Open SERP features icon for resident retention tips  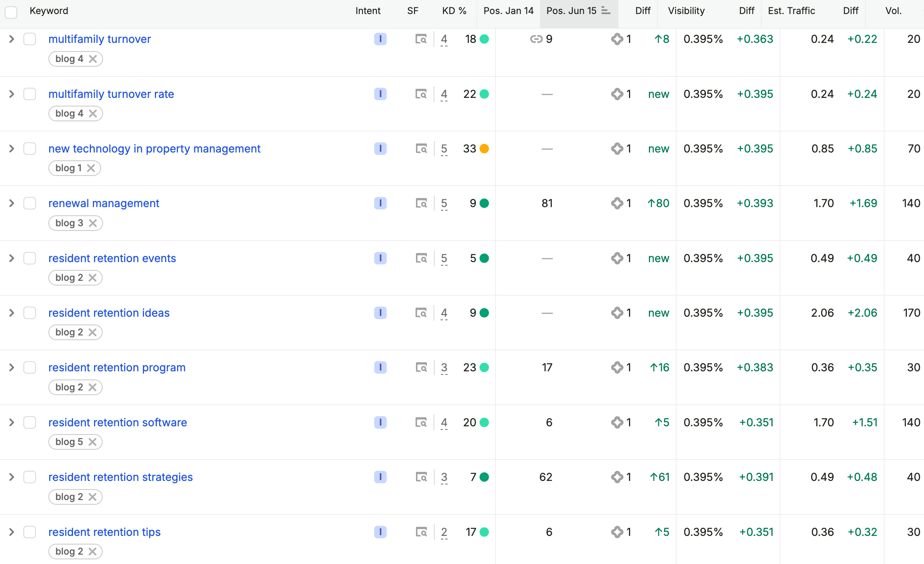coord(421,532)
